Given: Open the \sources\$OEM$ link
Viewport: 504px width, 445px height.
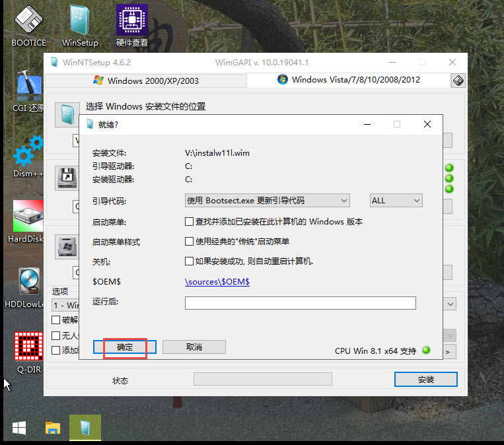Looking at the screenshot, I should [217, 282].
